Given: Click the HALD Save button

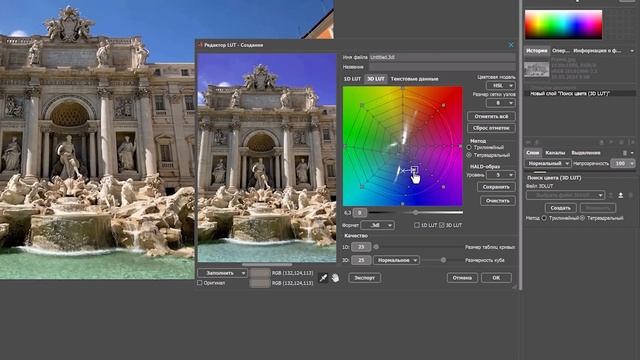Looking at the screenshot, I should (x=496, y=187).
